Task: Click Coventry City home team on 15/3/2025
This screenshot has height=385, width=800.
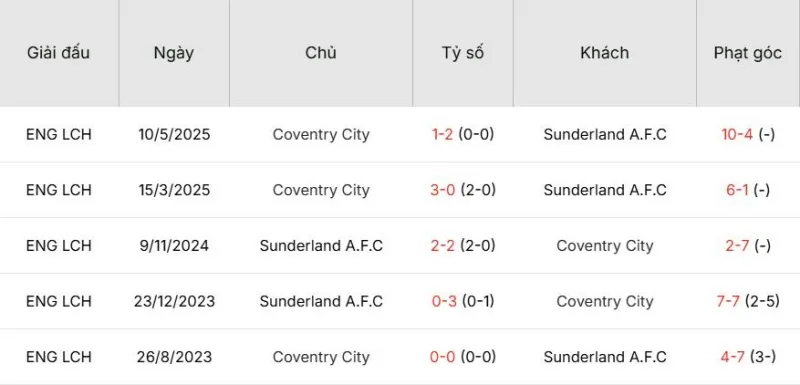Action: [x=321, y=190]
